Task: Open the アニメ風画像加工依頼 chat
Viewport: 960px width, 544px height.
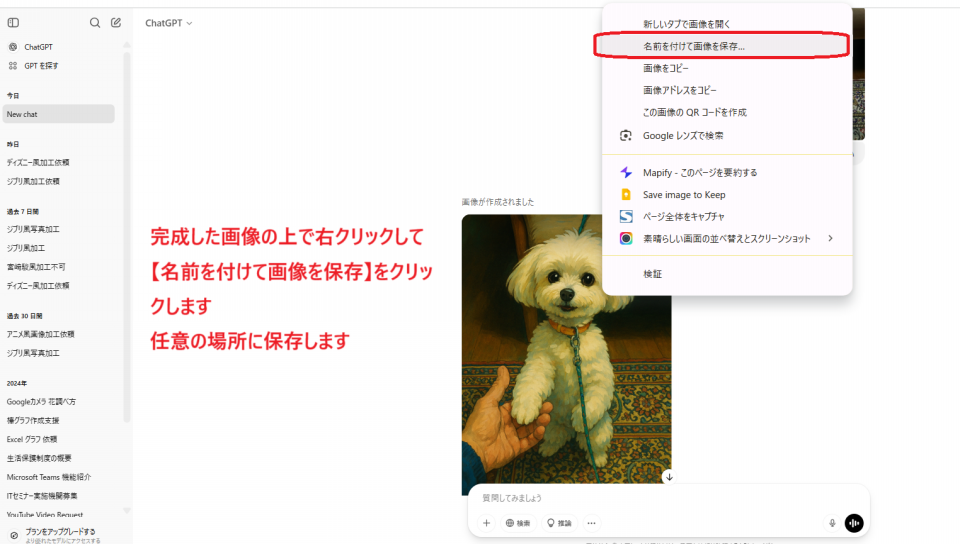Action: 40,334
